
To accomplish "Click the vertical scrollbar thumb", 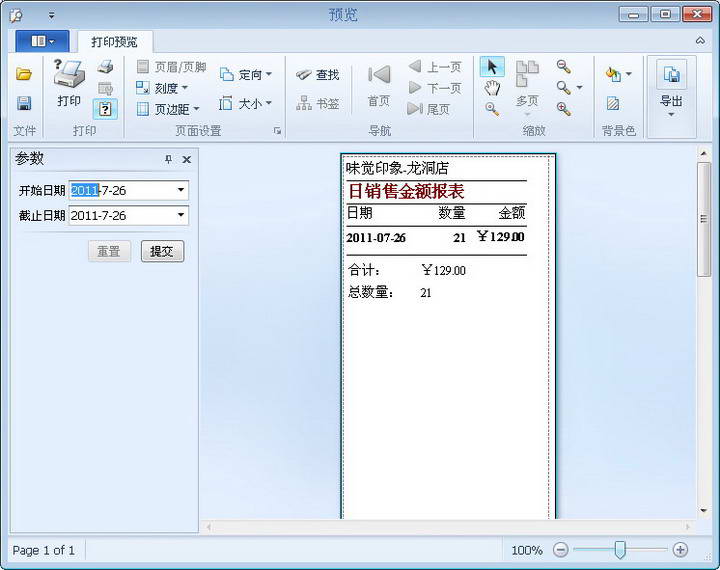I will pos(703,219).
